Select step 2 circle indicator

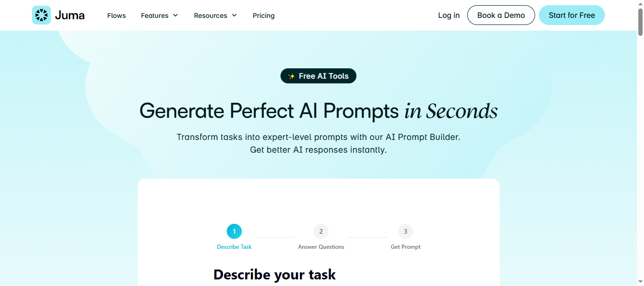(x=321, y=231)
